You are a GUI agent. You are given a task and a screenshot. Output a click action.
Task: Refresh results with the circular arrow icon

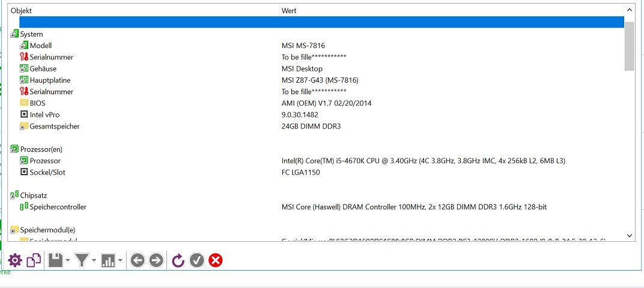(178, 260)
